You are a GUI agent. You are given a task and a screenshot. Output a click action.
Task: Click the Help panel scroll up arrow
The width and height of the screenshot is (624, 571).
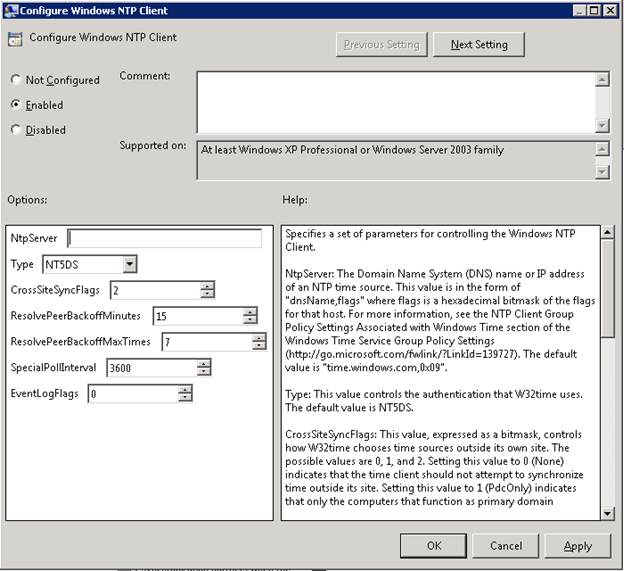607,232
